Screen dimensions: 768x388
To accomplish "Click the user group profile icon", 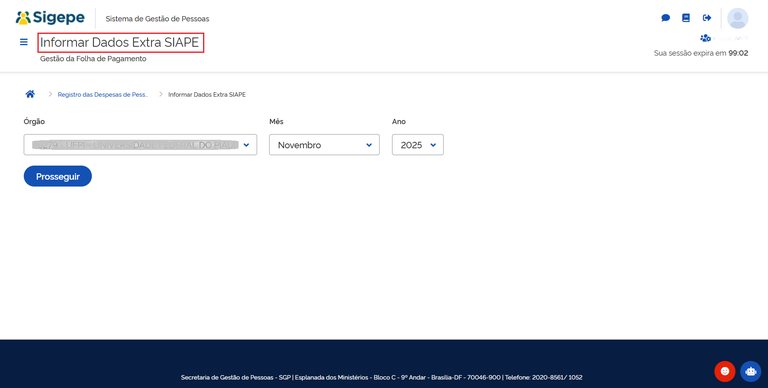I will tap(705, 38).
